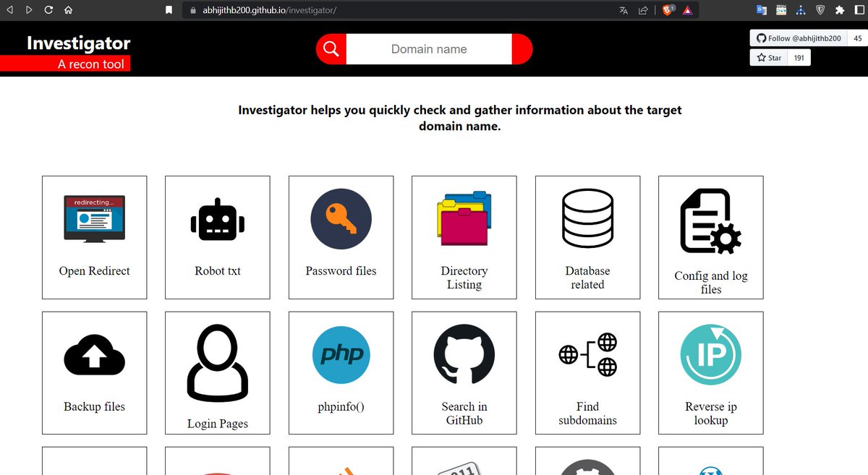This screenshot has height=475, width=868.
Task: Click the Password files label
Action: (x=341, y=271)
